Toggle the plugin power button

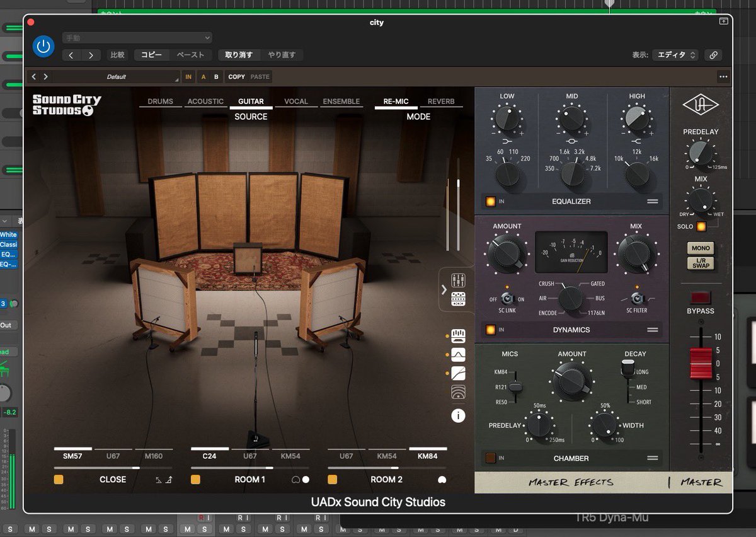coord(43,46)
